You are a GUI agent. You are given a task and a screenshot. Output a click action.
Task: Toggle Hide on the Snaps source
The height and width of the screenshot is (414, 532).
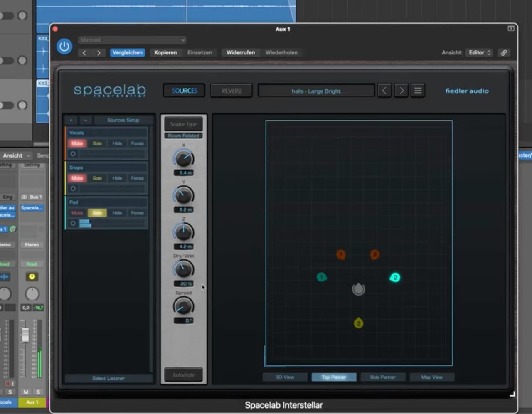pos(117,178)
